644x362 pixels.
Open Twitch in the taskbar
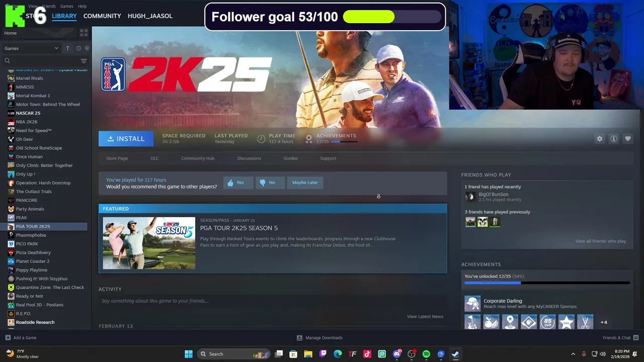[x=323, y=354]
